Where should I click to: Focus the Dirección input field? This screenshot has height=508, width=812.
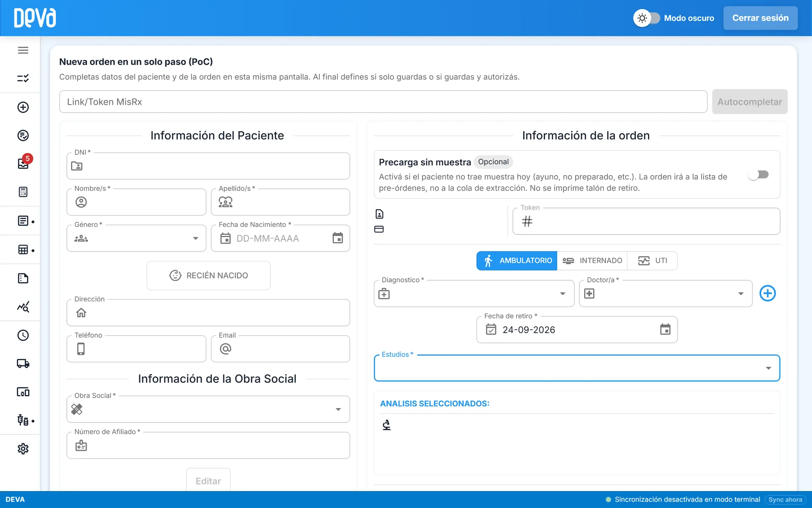tap(208, 312)
